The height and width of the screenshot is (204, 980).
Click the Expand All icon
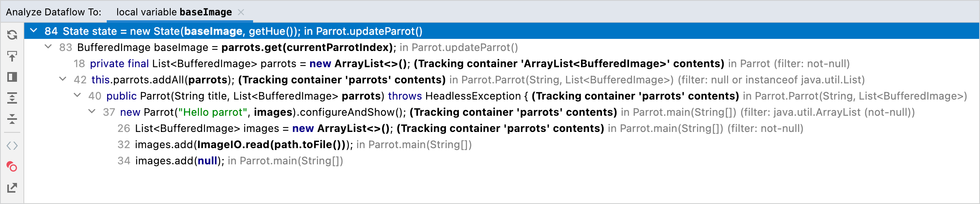tap(12, 98)
